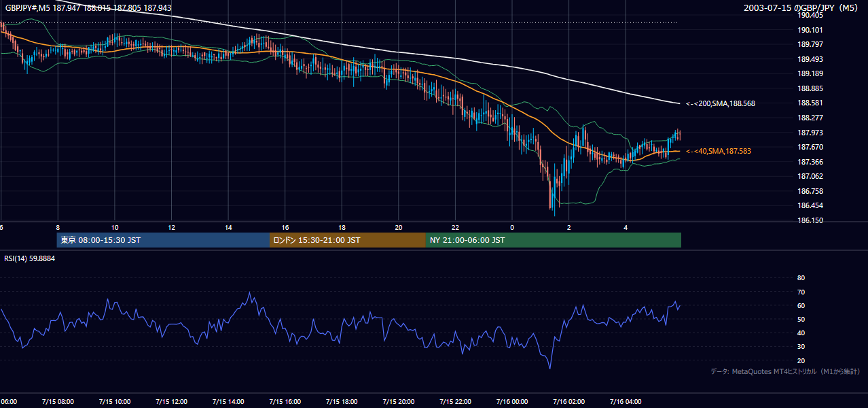Click the 200 SMA label 188.568
Screen dimensions: 868x408
(x=721, y=103)
